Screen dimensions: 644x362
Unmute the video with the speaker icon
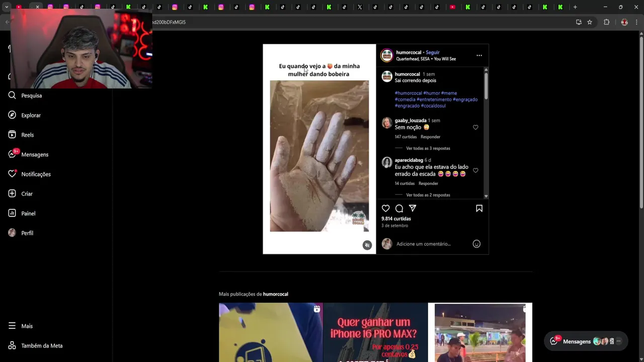coord(367,245)
